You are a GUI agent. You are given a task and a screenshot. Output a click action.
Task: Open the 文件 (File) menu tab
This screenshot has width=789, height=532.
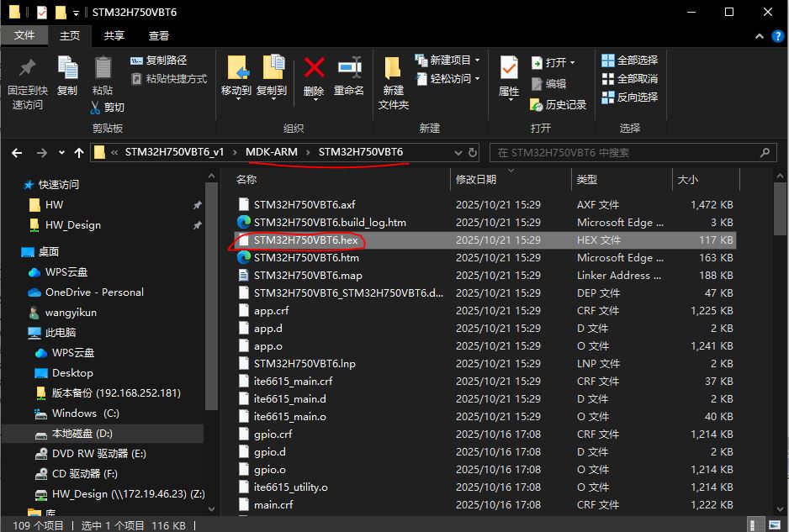[24, 35]
